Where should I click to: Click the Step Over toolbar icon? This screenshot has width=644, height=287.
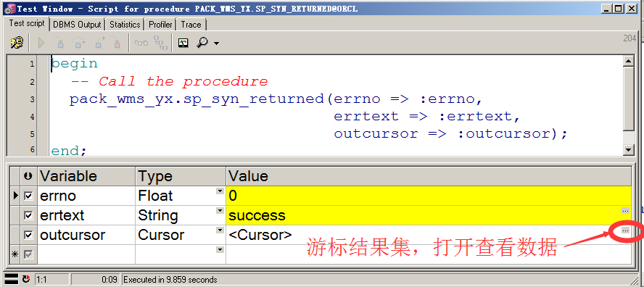pyautogui.click(x=79, y=42)
